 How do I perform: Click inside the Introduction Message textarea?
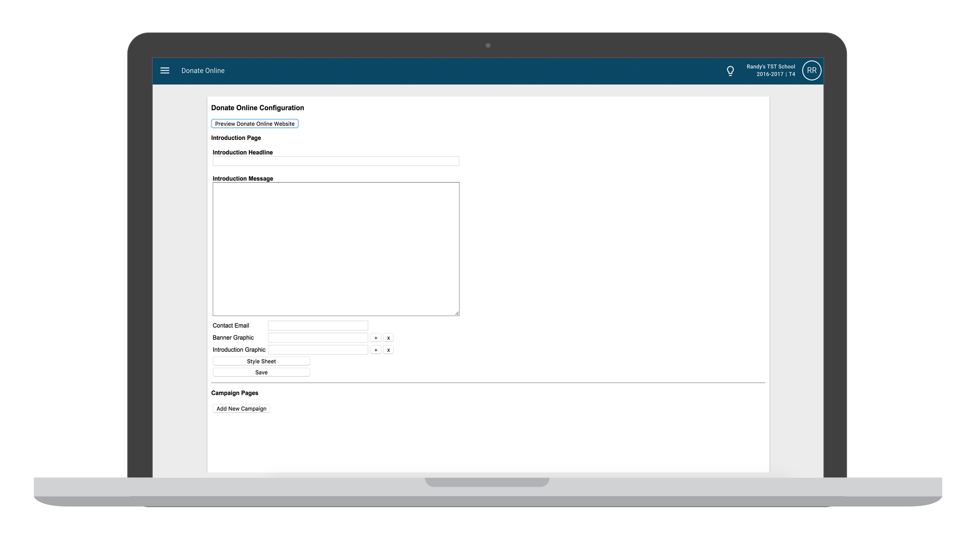[x=335, y=249]
